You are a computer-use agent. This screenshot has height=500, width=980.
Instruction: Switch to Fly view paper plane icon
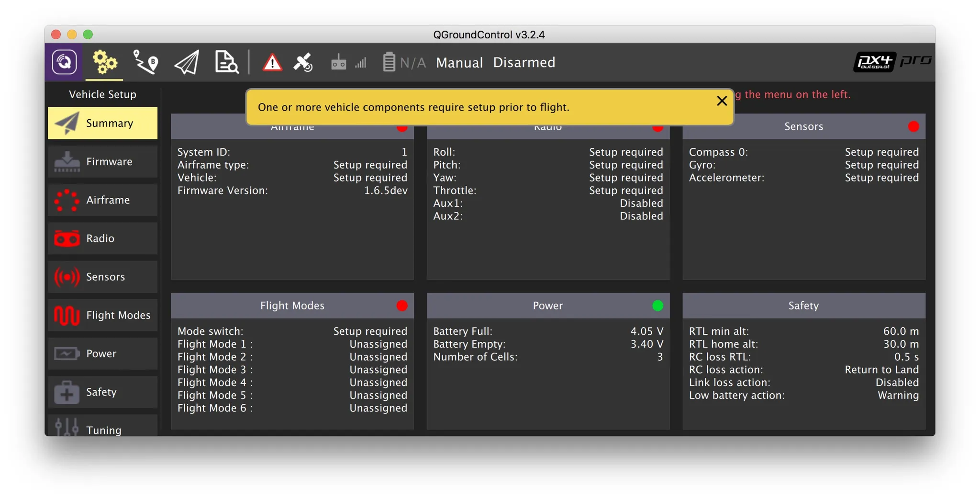click(186, 62)
